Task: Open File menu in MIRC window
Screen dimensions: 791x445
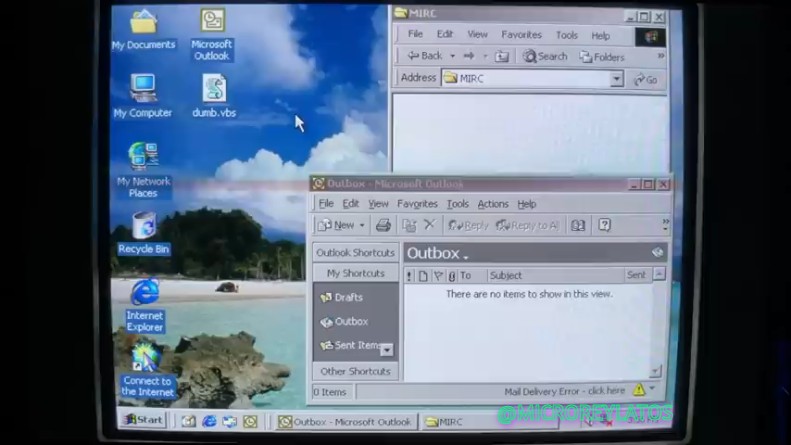Action: pyautogui.click(x=415, y=34)
